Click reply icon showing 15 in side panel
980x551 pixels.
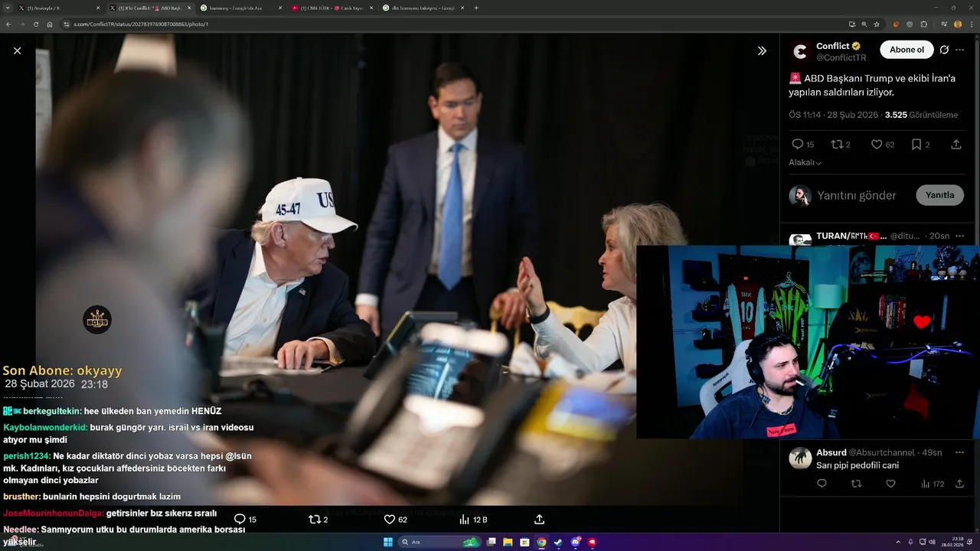[x=797, y=144]
